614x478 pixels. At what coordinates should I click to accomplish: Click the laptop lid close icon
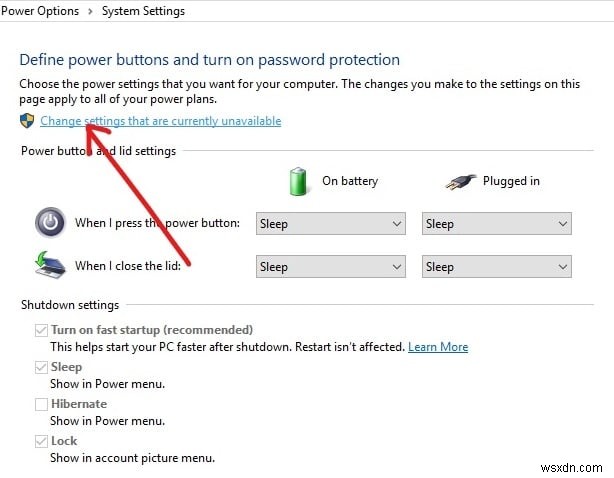(x=50, y=266)
